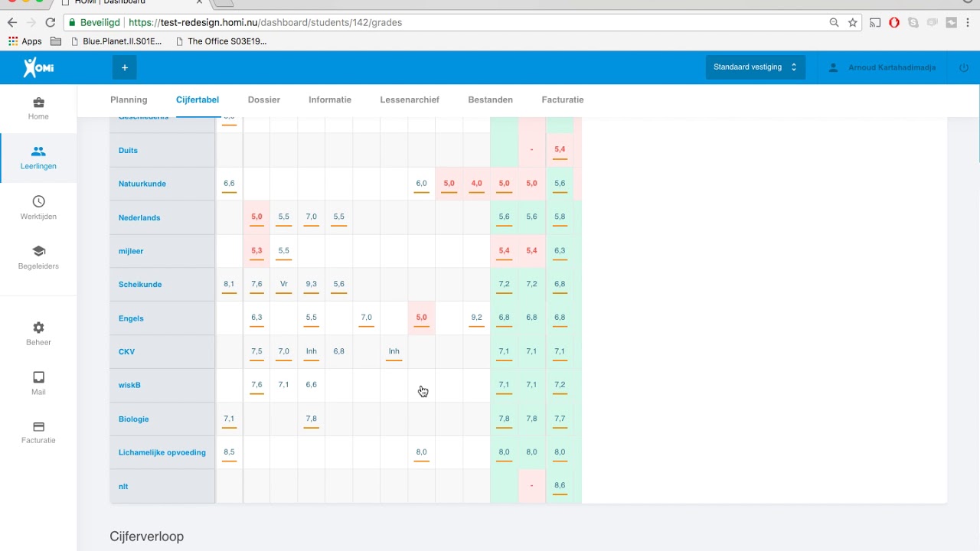The height and width of the screenshot is (551, 980).
Task: Click the browser forward arrow
Action: coord(31,23)
